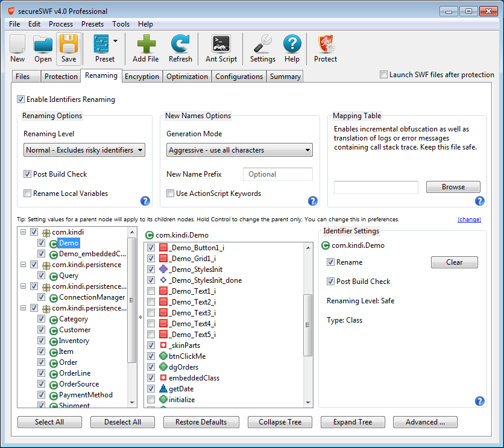Enable Rename Local Variables option
Viewport: 504px width, 448px height.
[28, 194]
